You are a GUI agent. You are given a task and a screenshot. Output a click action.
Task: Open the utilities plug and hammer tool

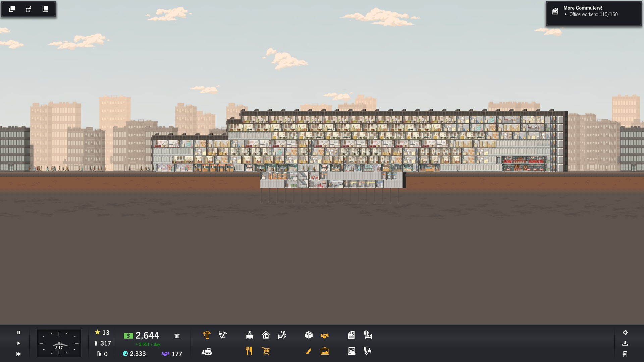click(x=223, y=335)
